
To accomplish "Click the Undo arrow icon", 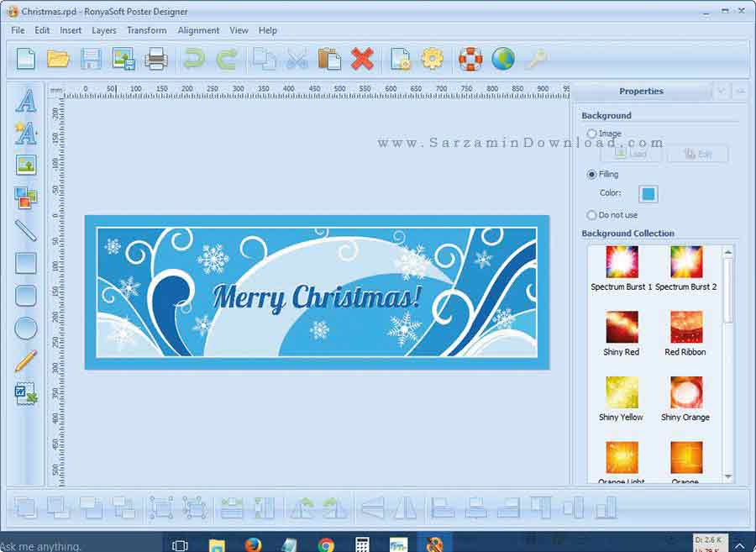I will tap(194, 59).
